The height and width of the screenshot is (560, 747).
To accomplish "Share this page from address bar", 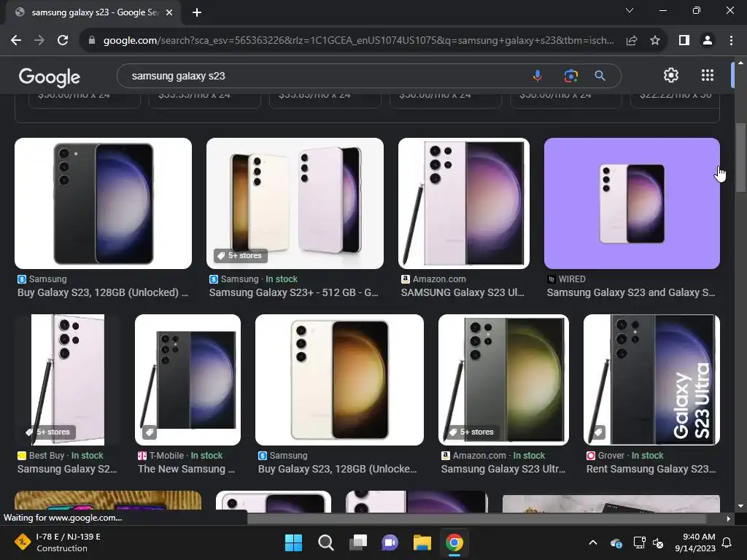I will [x=632, y=41].
